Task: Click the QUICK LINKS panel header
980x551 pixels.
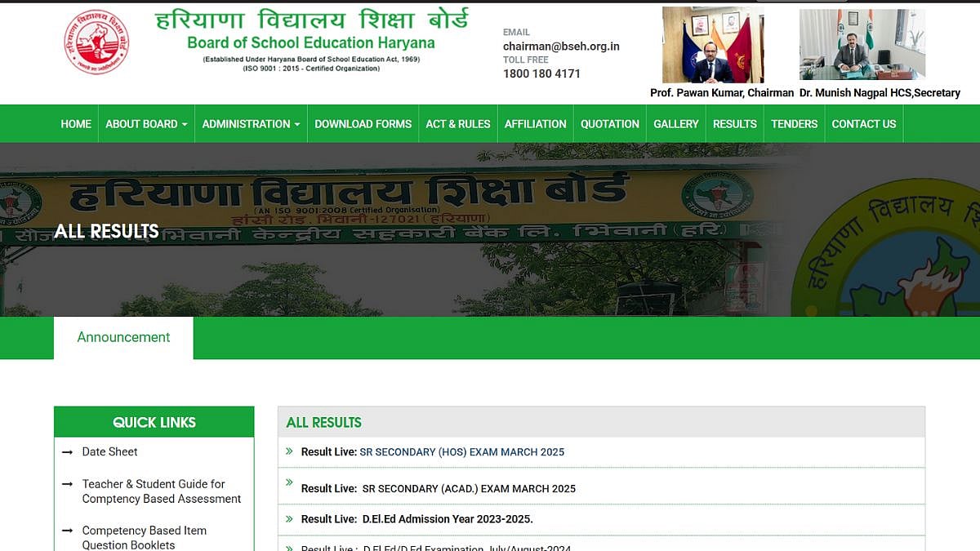Action: 154,422
